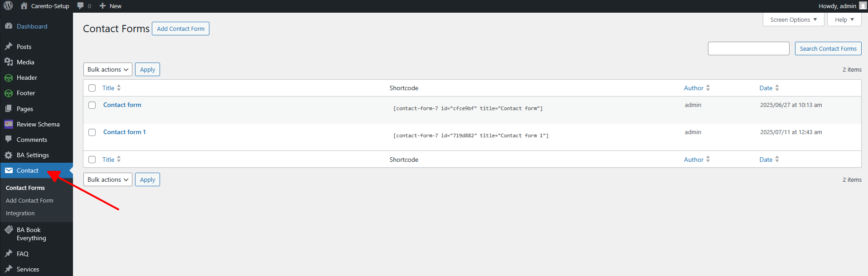Sort by Author using footer row arrows
The height and width of the screenshot is (276, 868).
click(x=708, y=160)
